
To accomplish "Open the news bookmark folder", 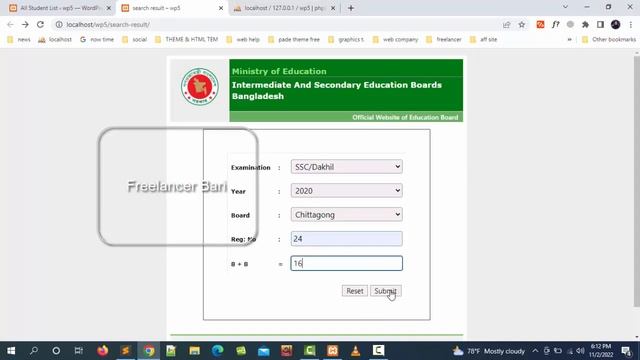I will (19, 40).
